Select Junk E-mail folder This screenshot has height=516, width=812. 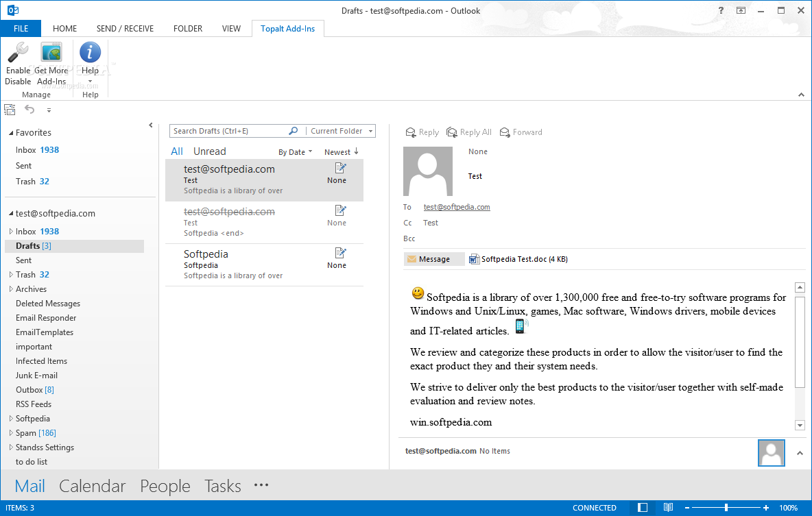[x=36, y=376]
